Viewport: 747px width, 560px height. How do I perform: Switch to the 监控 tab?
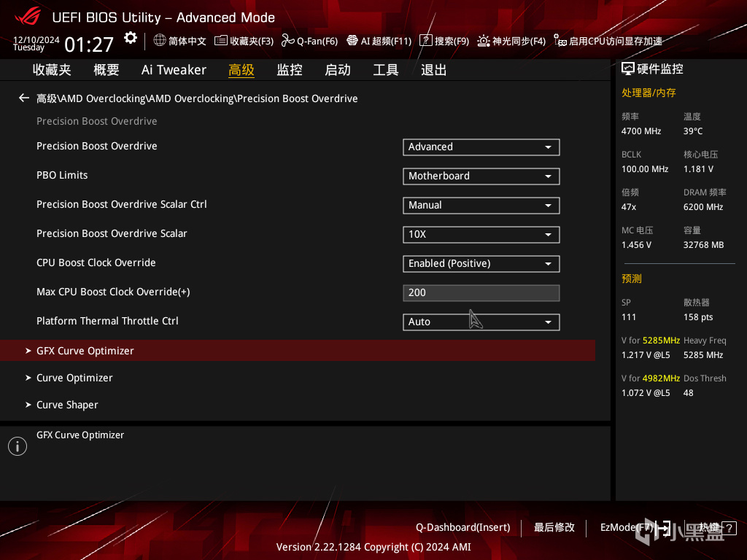(x=290, y=70)
